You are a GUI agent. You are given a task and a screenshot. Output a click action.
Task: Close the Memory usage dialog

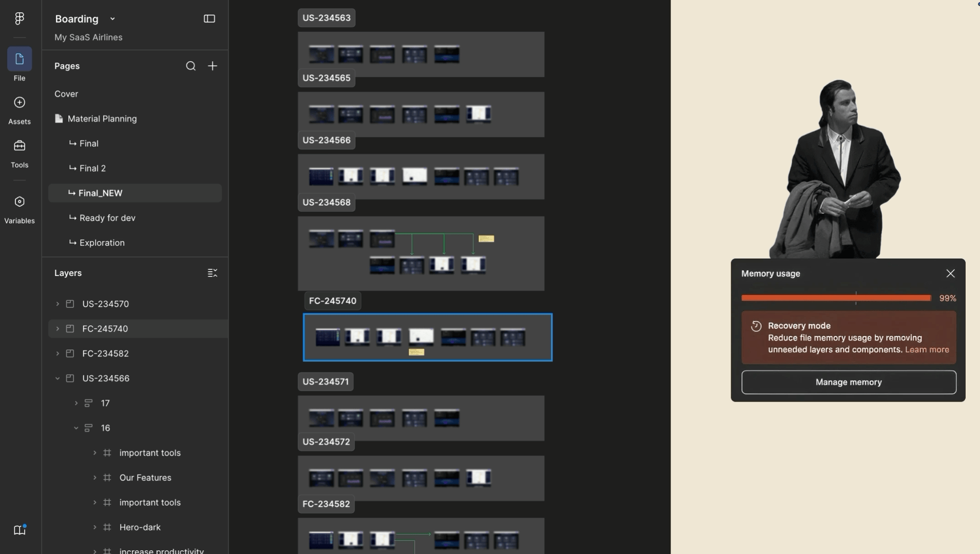pos(951,273)
